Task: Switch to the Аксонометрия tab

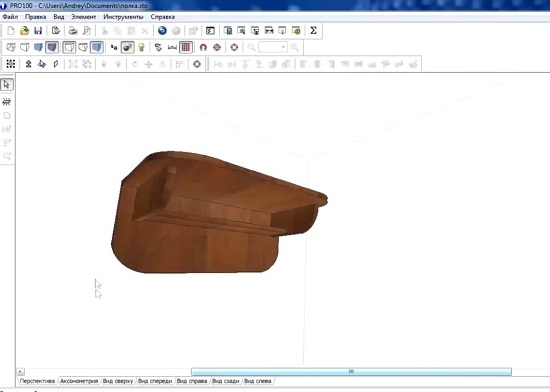Action: (79, 381)
